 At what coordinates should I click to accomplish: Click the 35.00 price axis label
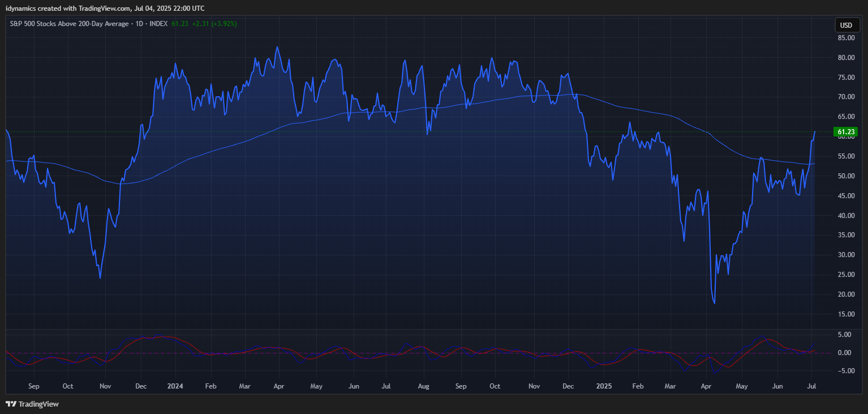[x=846, y=235]
